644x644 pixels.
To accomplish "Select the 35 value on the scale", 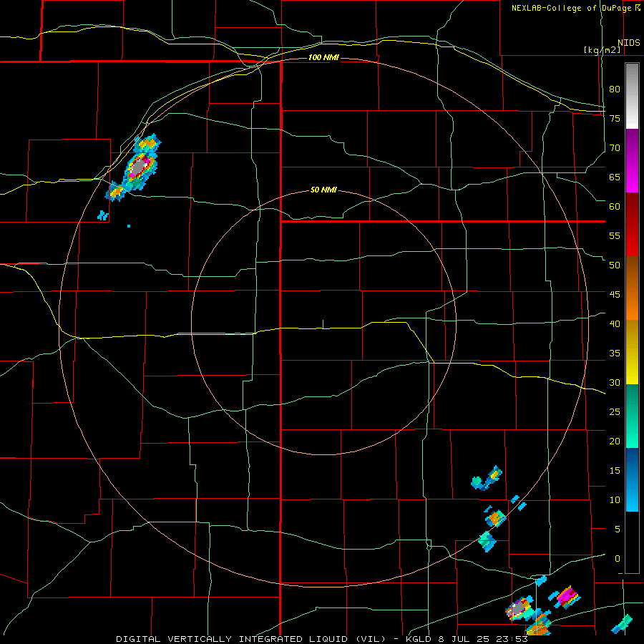I will point(615,353).
